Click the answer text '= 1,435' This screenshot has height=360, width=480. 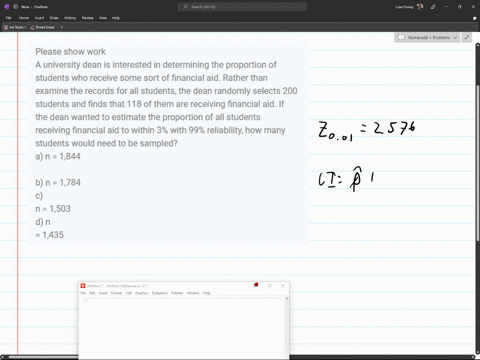click(x=49, y=235)
